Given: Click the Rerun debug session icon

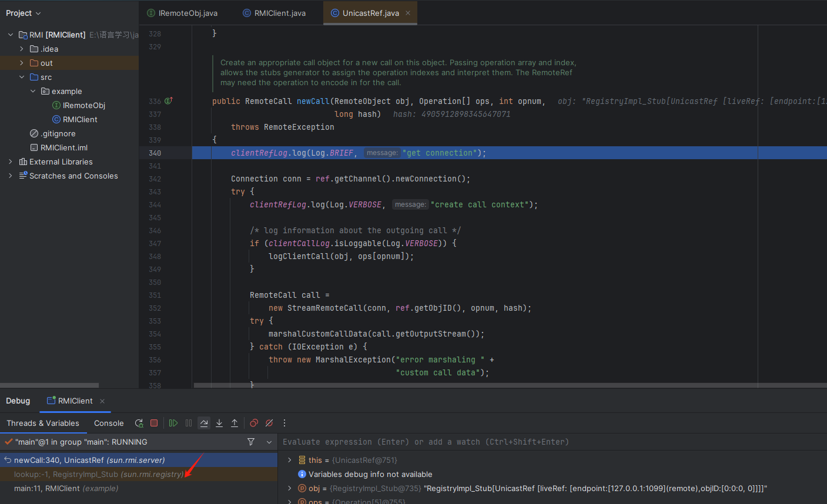Looking at the screenshot, I should point(139,423).
